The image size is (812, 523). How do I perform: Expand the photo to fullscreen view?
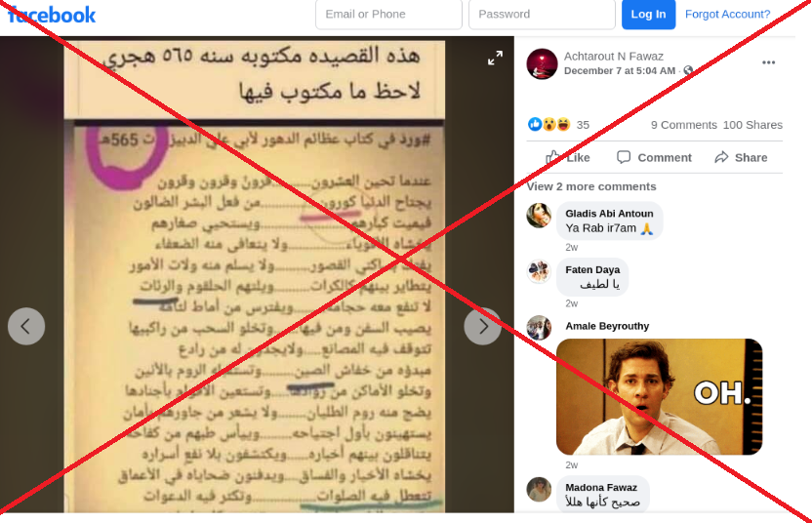pyautogui.click(x=495, y=58)
